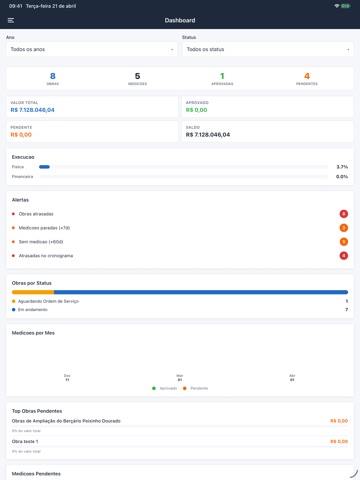The image size is (360, 480).
Task: Open the Status dropdown 'Todos os status'
Action: tap(268, 49)
